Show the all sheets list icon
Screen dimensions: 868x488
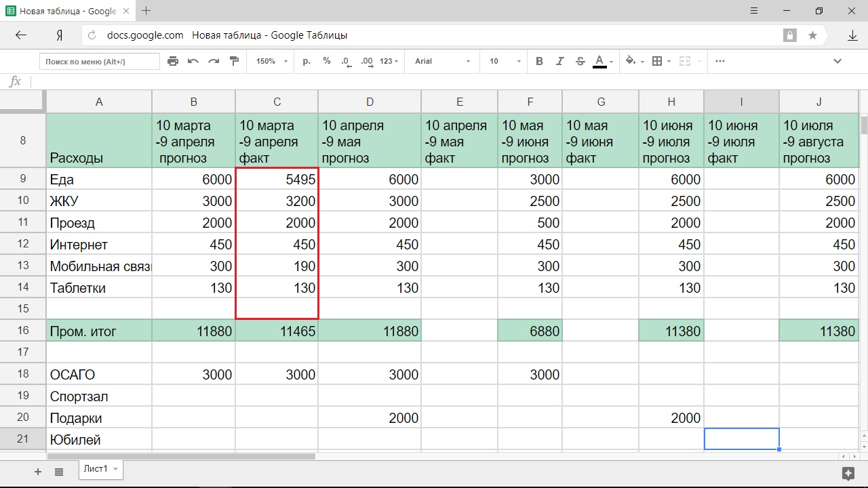pos(59,472)
